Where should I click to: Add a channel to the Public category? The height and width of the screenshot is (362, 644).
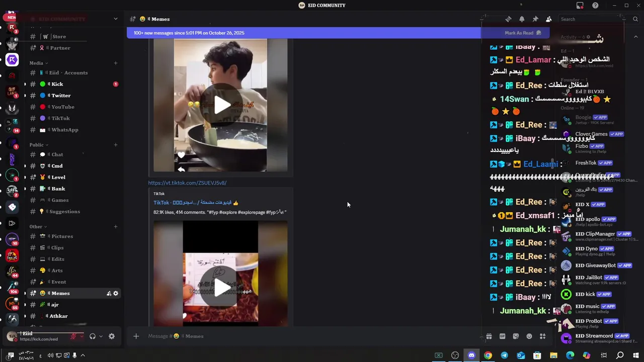click(116, 145)
